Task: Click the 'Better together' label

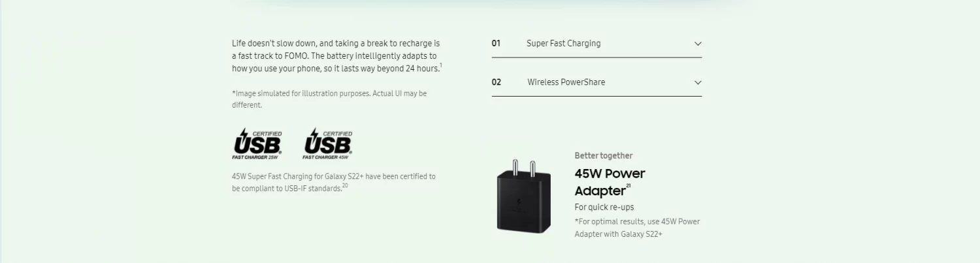Action: click(x=604, y=156)
